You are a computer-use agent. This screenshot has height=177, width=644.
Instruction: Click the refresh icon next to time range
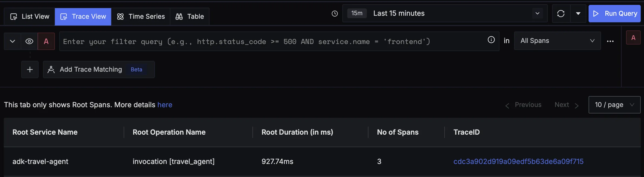pyautogui.click(x=561, y=14)
